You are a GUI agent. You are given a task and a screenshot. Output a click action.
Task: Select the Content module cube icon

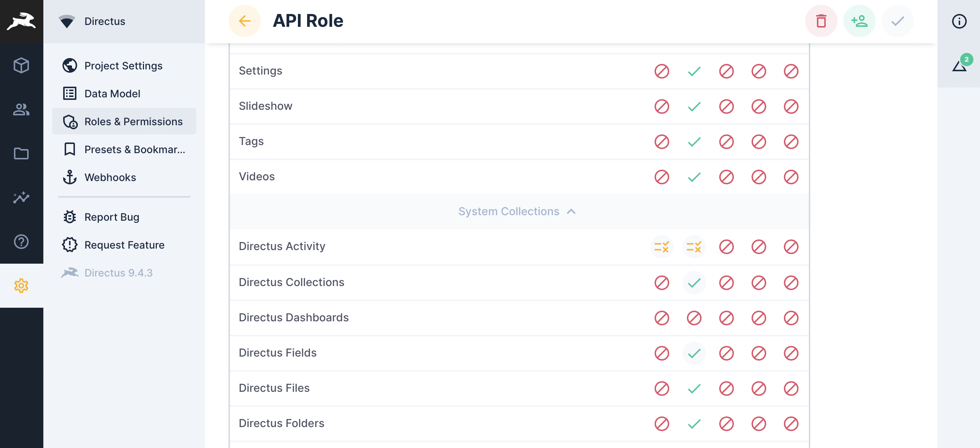tap(21, 65)
